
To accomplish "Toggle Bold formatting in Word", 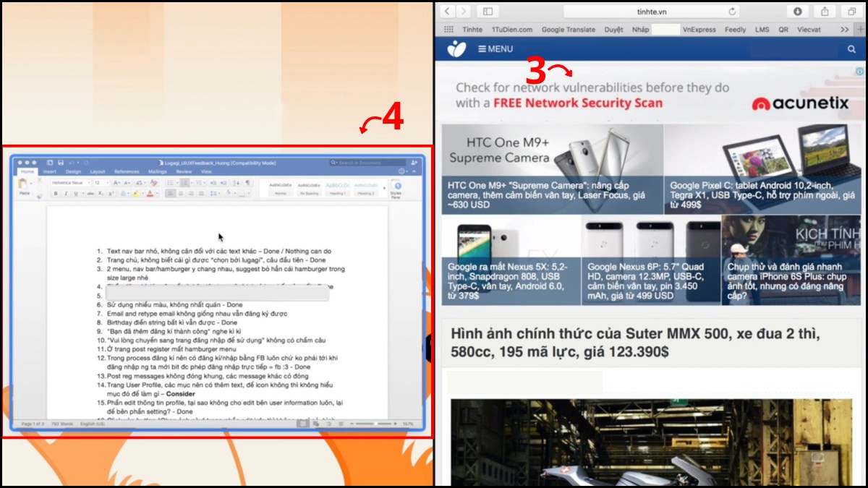I will pyautogui.click(x=55, y=192).
